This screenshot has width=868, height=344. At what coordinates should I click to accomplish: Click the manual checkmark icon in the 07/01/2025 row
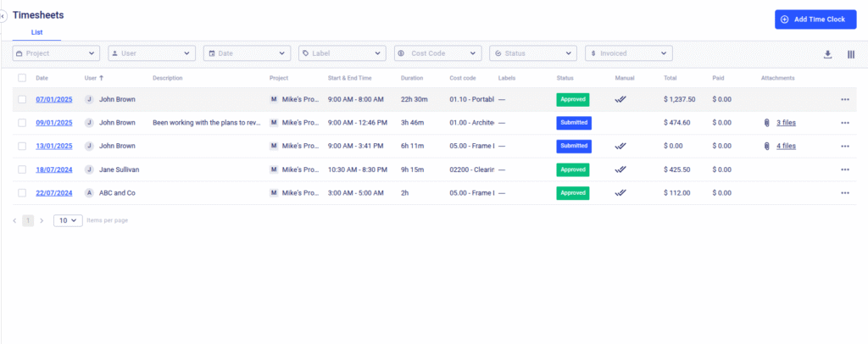click(x=620, y=99)
